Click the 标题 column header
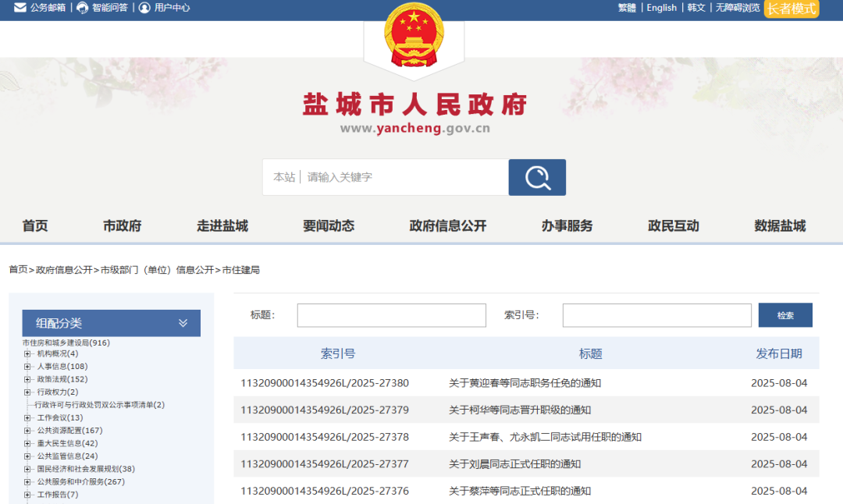The height and width of the screenshot is (504, 843). 590,353
